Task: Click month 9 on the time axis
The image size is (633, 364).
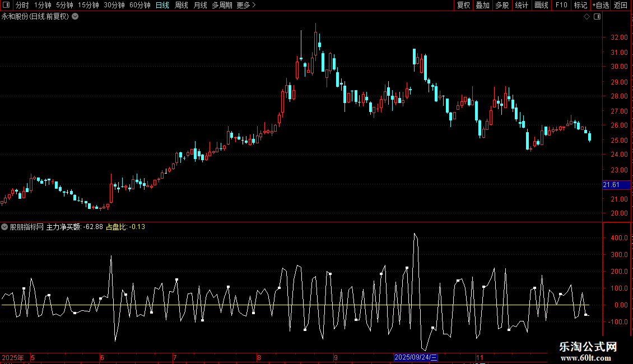Action: coord(336,357)
